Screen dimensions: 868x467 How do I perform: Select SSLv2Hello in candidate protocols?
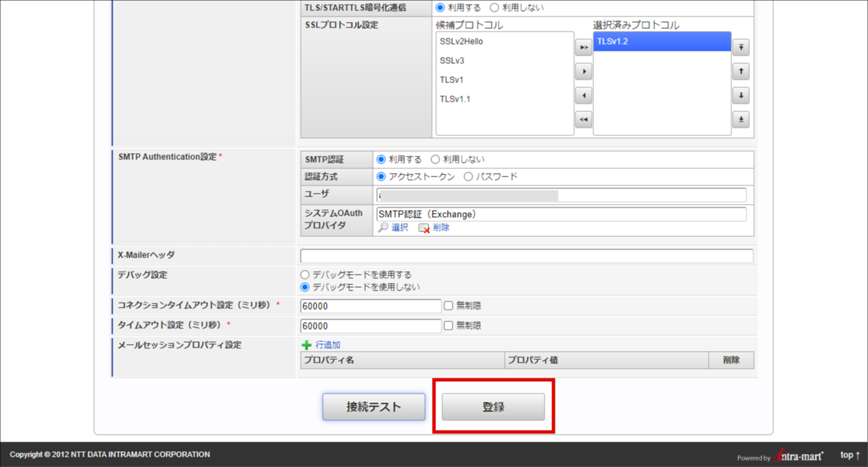point(505,41)
